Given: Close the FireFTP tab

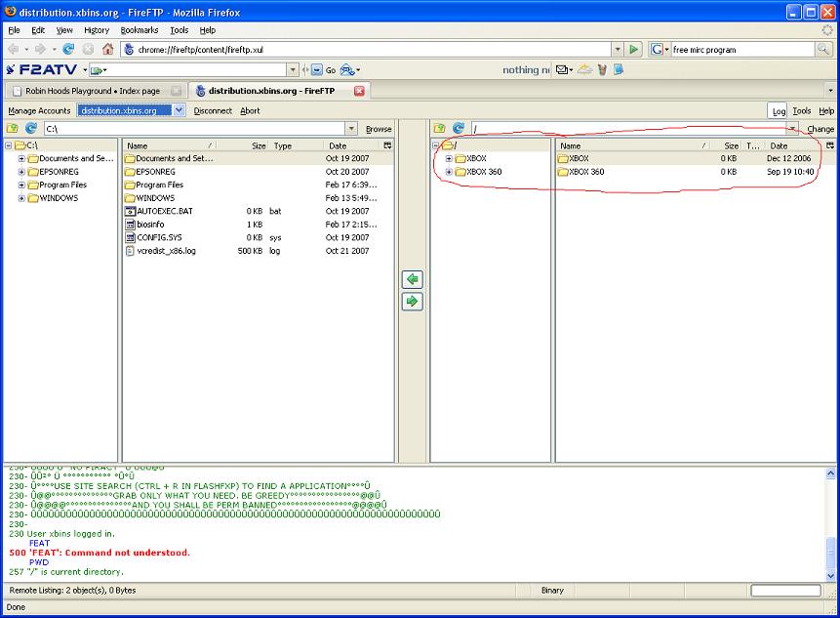Looking at the screenshot, I should point(359,91).
